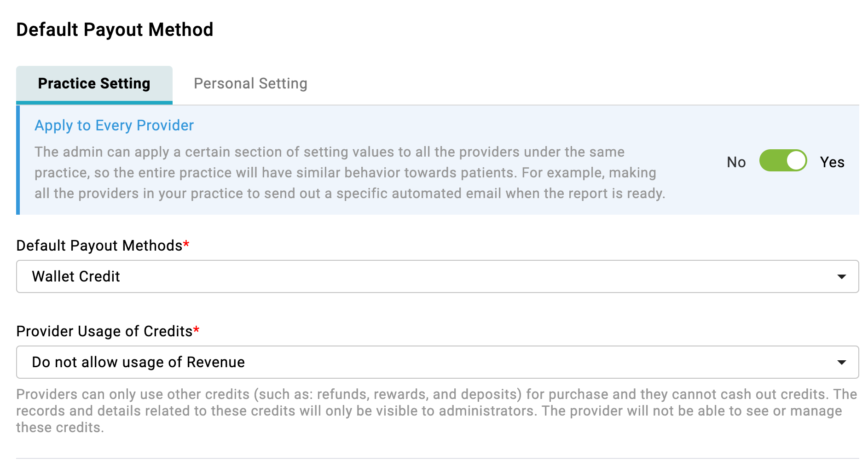Set the provider-wide settings switch to No

[x=783, y=161]
